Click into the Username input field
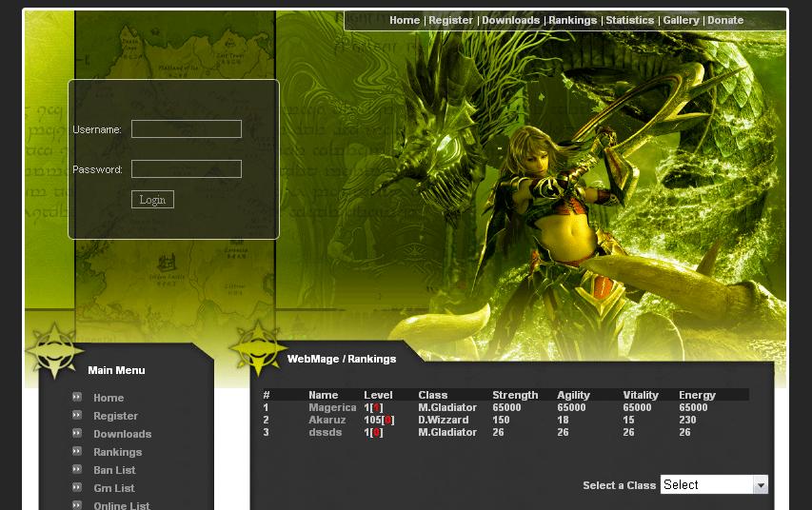This screenshot has width=812, height=510. 187,128
